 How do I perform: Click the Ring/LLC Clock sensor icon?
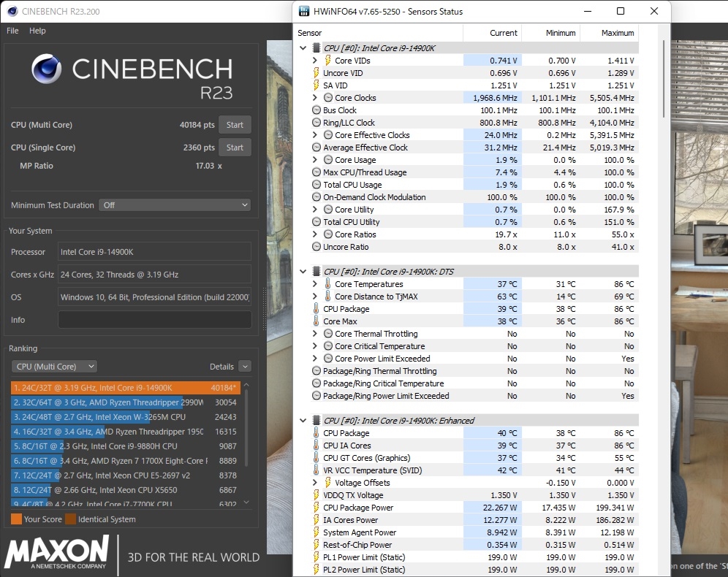pos(316,123)
